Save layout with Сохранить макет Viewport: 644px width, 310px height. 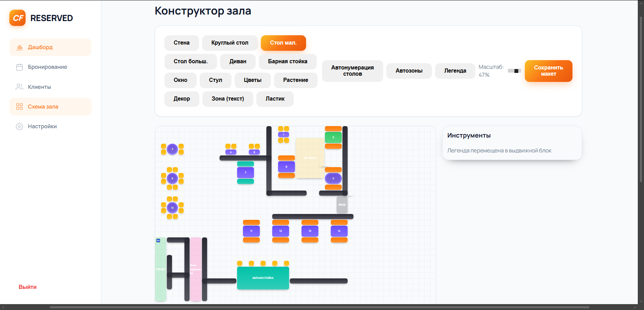point(549,71)
